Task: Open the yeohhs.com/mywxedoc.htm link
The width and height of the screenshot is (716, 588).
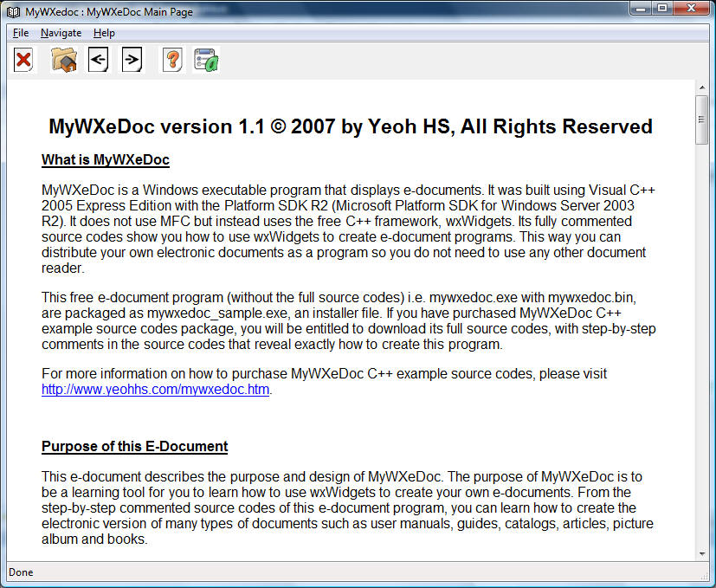Action: 155,390
